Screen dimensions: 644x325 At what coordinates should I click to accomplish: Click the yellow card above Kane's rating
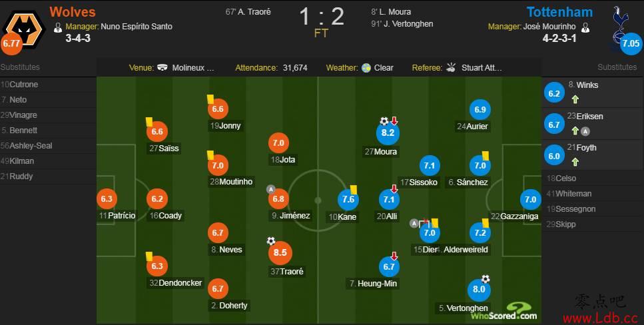pos(354,189)
